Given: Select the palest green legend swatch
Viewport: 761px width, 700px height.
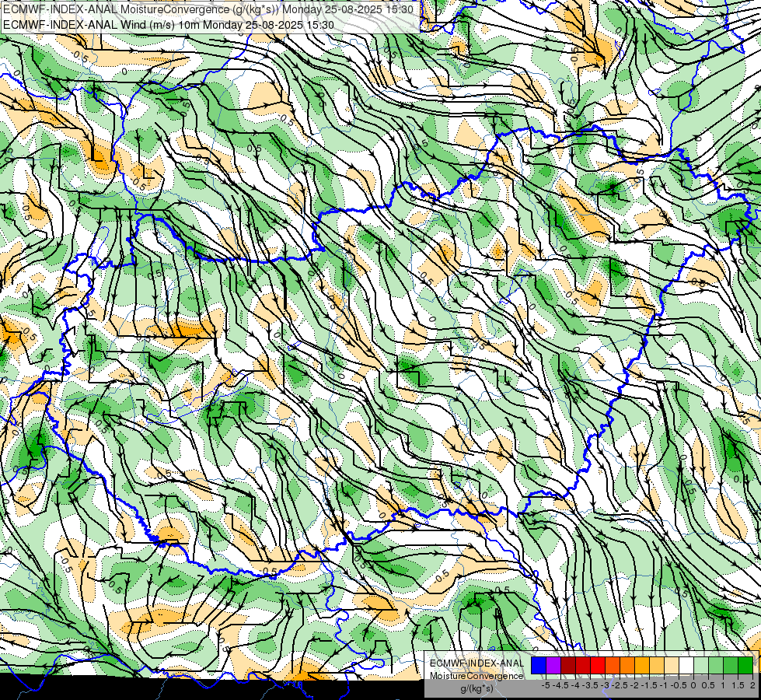Looking at the screenshot, I should [x=701, y=665].
